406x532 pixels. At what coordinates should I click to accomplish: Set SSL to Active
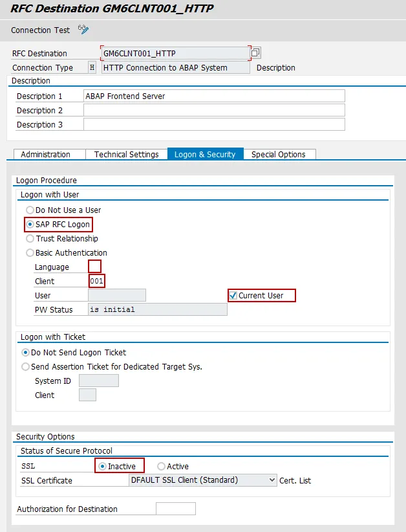click(x=162, y=467)
